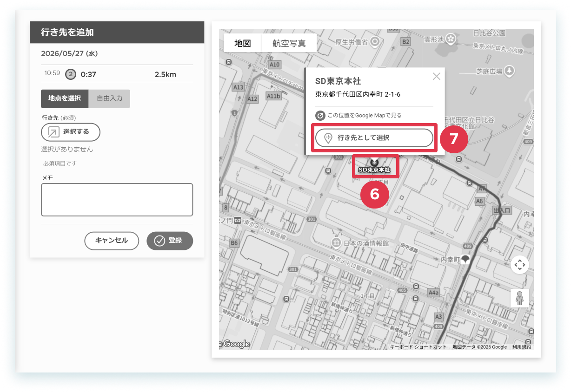571x392 pixels.
Task: Click A3 exit marker on map
Action: [438, 316]
